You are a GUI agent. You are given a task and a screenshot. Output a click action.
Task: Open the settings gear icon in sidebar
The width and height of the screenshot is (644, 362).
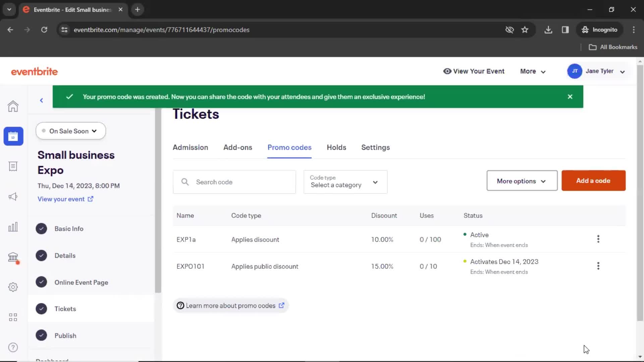(13, 287)
